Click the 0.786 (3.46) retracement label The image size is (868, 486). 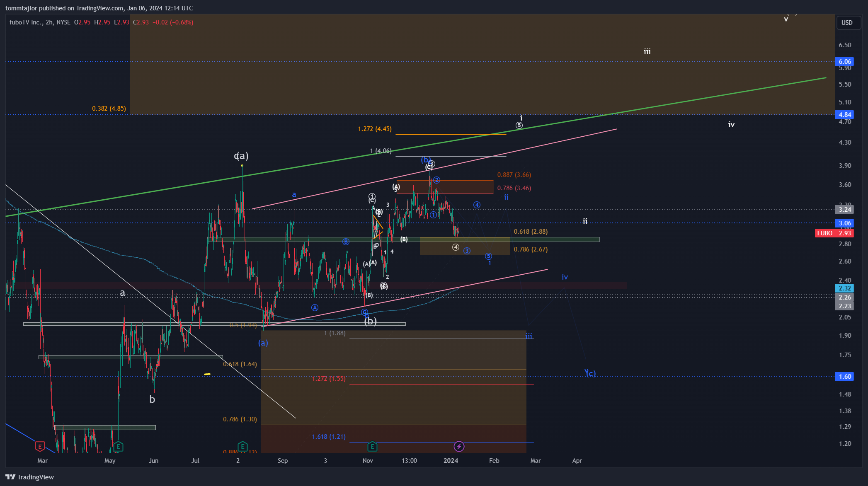[514, 188]
